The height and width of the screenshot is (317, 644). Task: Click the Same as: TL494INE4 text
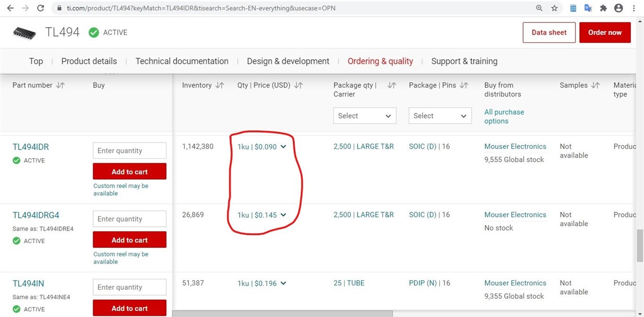(x=41, y=297)
